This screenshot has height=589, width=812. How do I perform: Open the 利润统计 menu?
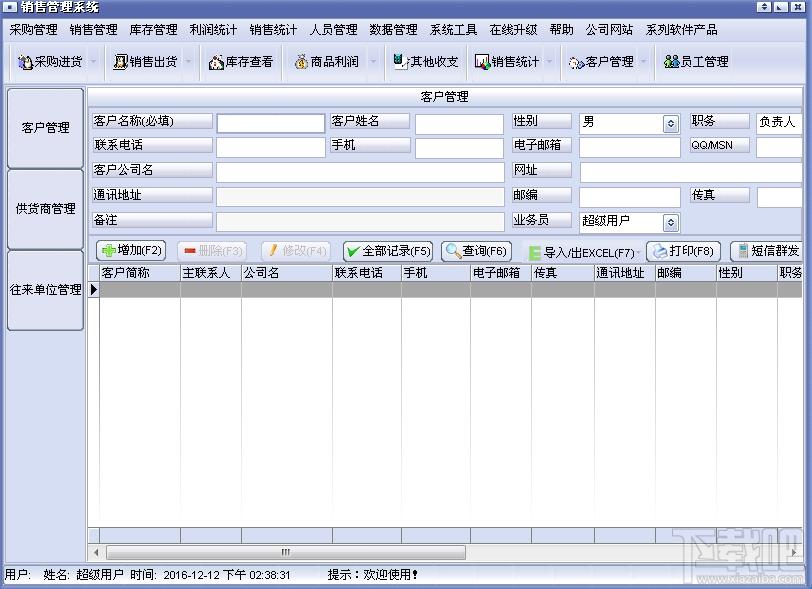tap(213, 30)
